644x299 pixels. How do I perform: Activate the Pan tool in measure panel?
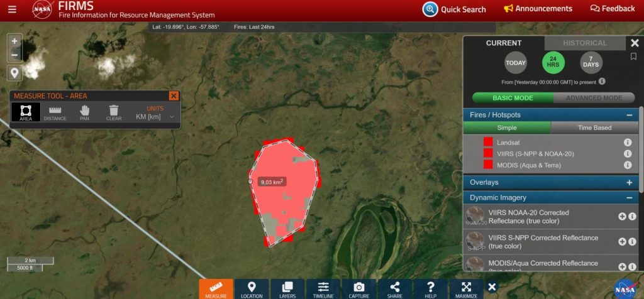85,112
